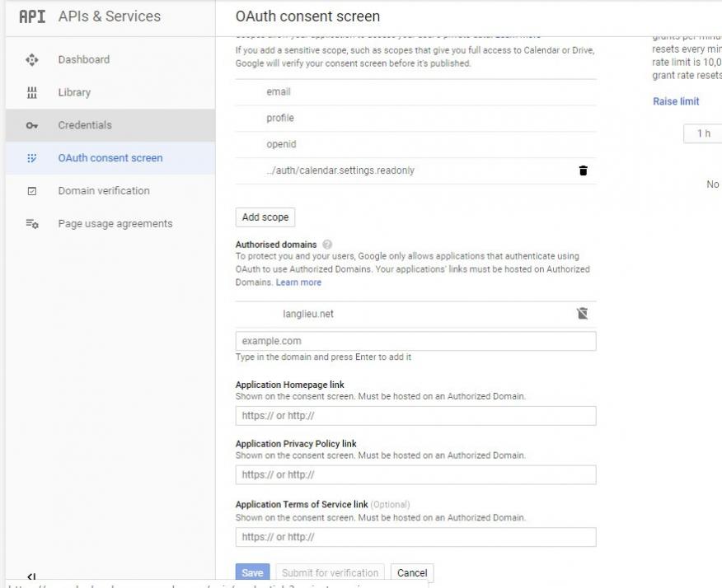Go to Page usage agreements

[x=115, y=224]
